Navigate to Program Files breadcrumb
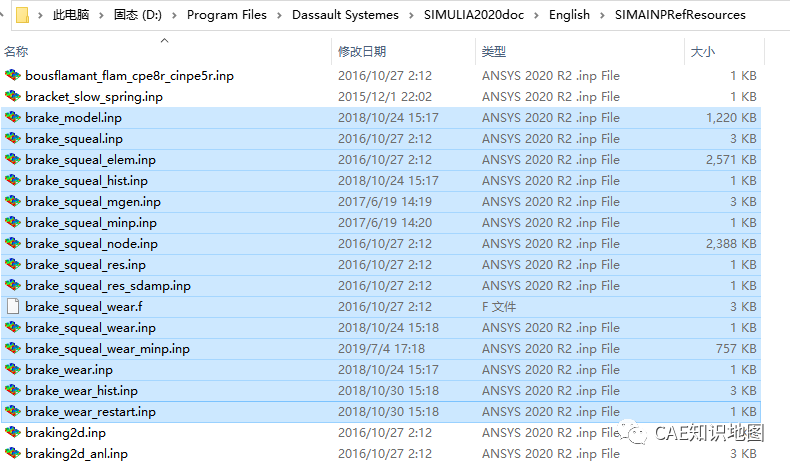 tap(227, 15)
